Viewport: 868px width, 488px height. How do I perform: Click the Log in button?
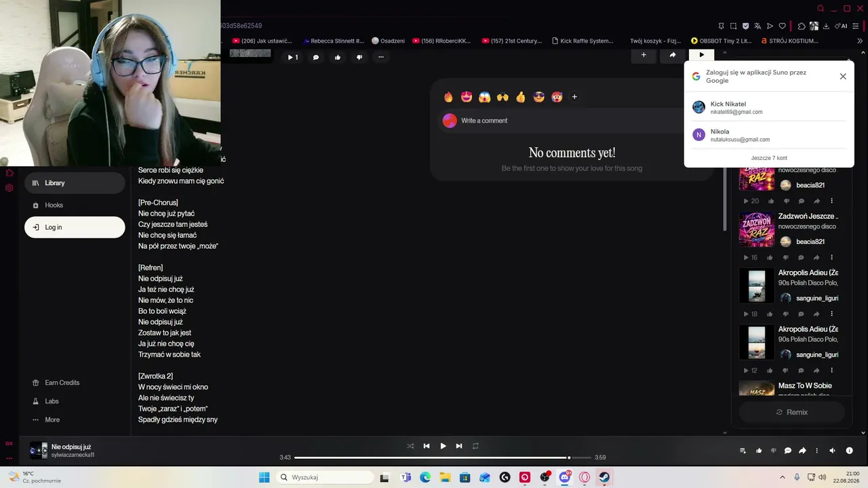point(75,227)
